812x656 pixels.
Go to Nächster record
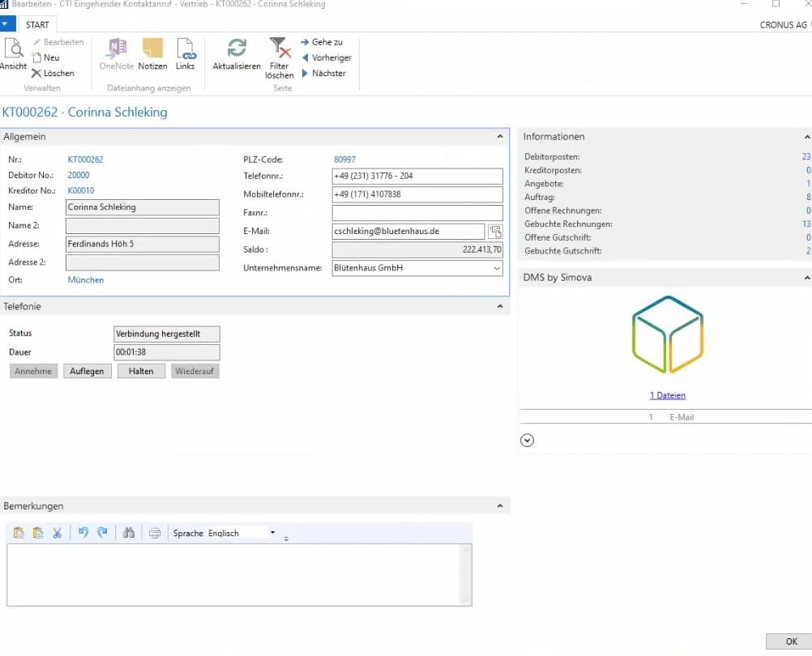point(324,73)
